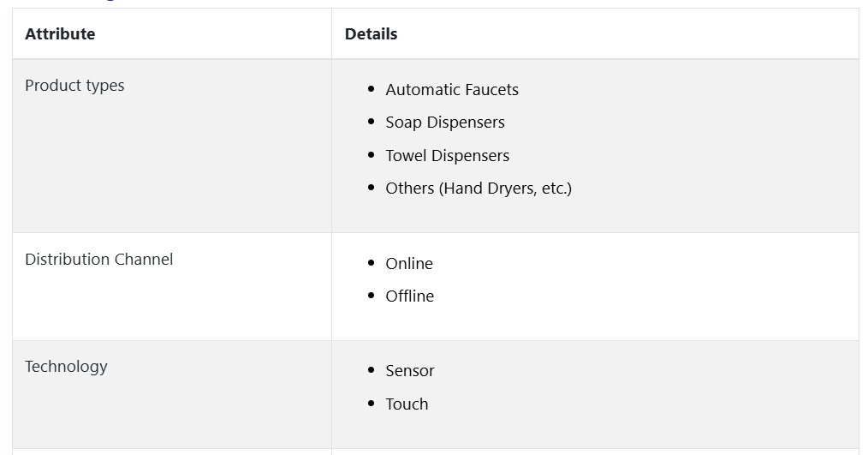Click the Soap Dispensers list item
Viewport: 868px width, 455px height.
coord(445,123)
